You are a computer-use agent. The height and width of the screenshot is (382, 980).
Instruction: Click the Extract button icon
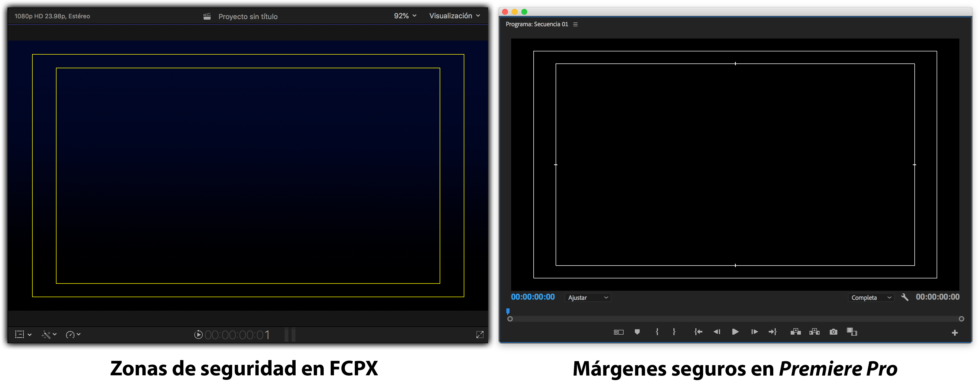coord(814,332)
